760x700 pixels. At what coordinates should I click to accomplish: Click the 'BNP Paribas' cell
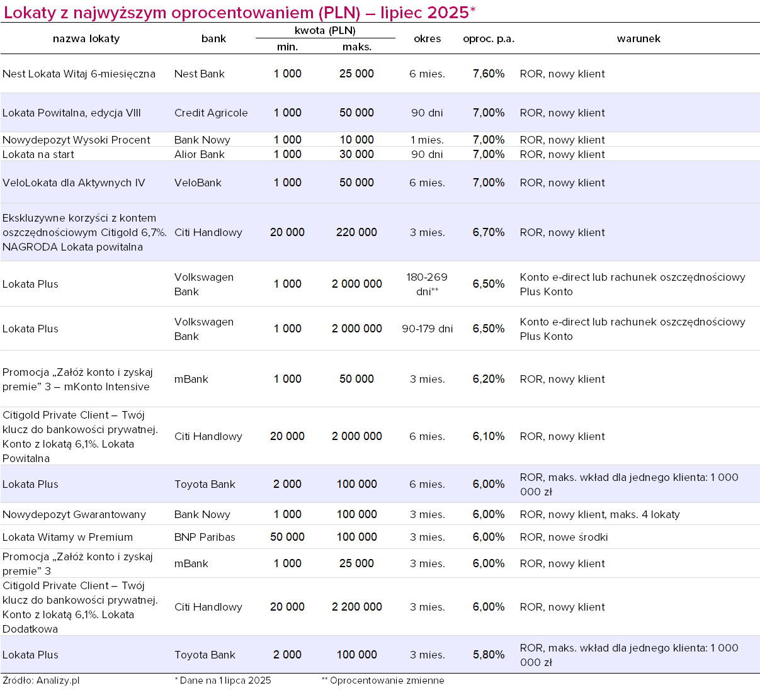coord(205,537)
